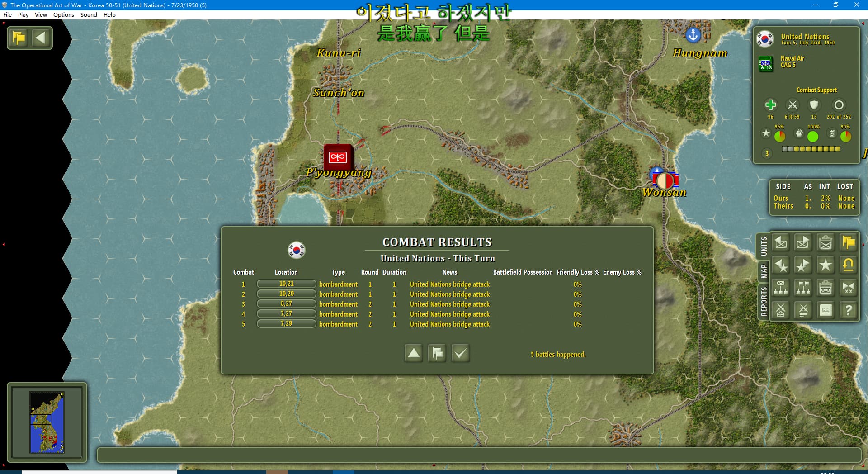Click the previous unit button in Units panel
The width and height of the screenshot is (868, 474).
(781, 243)
